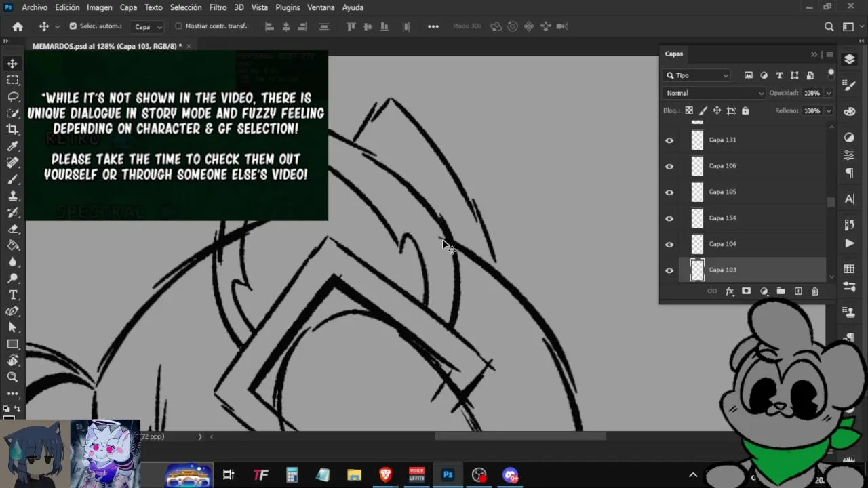The image size is (868, 488).
Task: Open the Imagen menu
Action: (99, 7)
